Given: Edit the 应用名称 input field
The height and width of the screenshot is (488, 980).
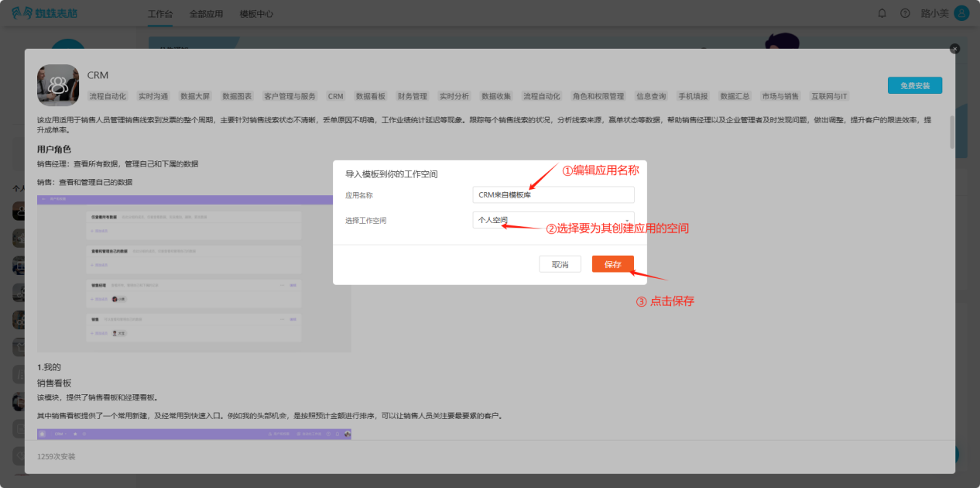Looking at the screenshot, I should point(553,195).
